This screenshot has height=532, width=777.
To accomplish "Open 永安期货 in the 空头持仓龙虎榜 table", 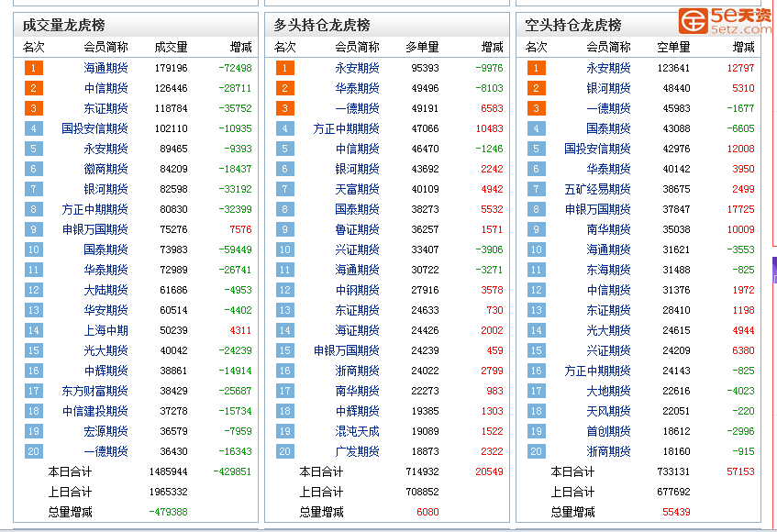I will coord(608,68).
